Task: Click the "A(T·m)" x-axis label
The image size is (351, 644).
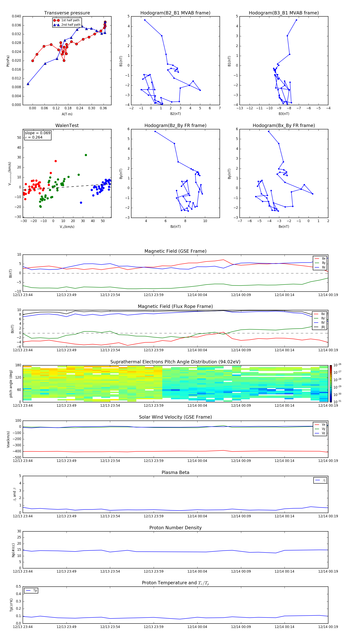Action: (x=67, y=114)
